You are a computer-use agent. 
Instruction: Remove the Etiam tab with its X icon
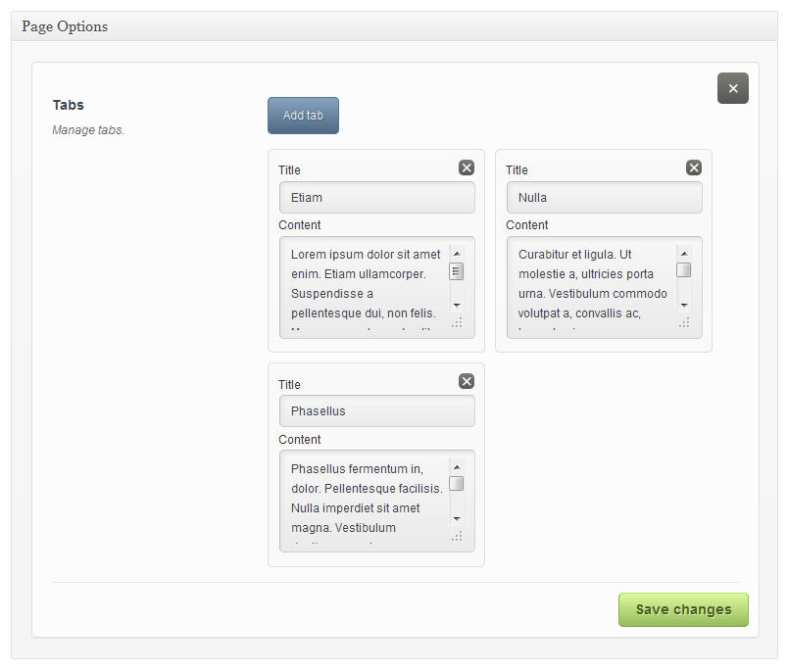tap(467, 168)
